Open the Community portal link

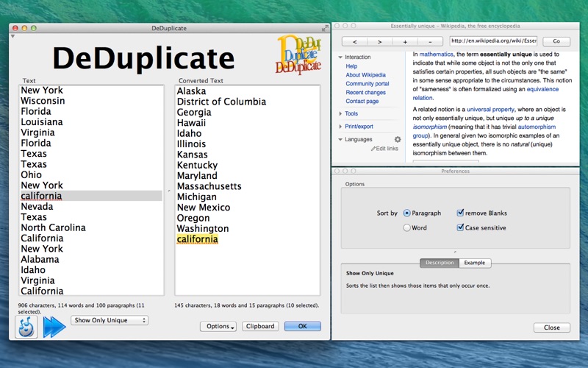367,84
